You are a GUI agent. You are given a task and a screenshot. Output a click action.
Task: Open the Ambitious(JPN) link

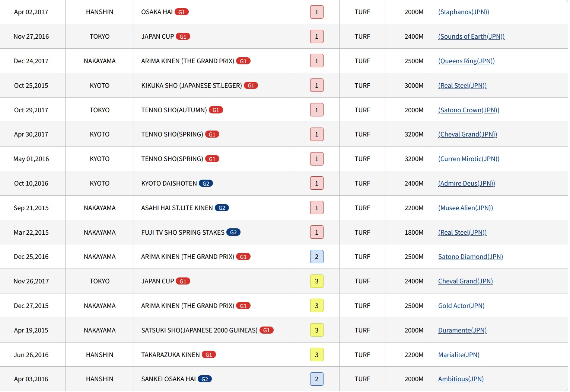tap(461, 379)
